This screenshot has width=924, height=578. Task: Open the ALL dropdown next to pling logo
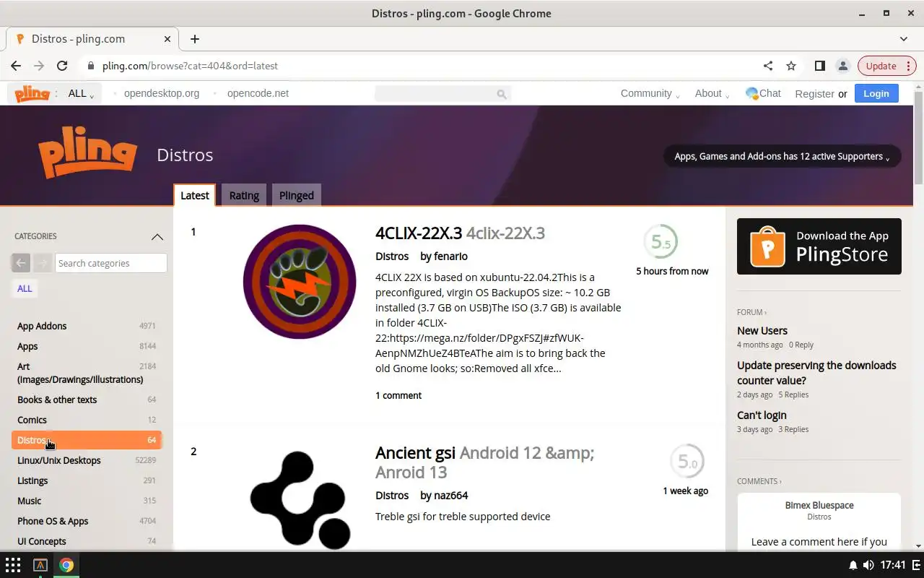pos(81,93)
